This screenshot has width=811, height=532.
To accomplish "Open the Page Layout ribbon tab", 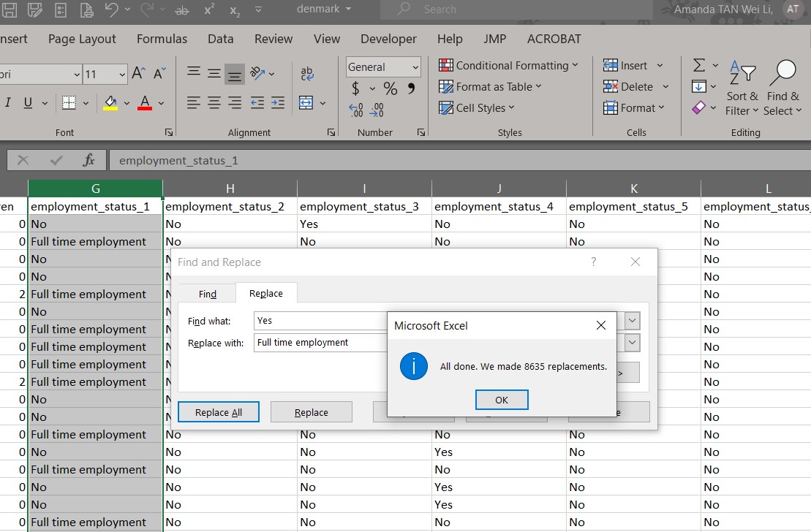I will tap(82, 39).
